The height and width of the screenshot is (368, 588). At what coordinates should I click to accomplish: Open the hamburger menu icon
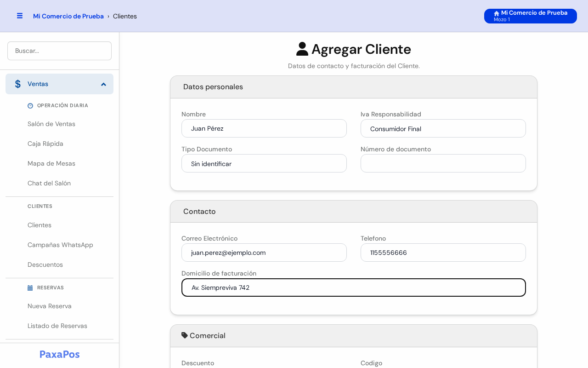pyautogui.click(x=20, y=16)
